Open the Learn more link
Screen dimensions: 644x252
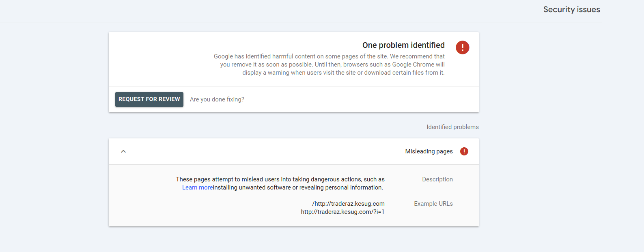click(197, 187)
